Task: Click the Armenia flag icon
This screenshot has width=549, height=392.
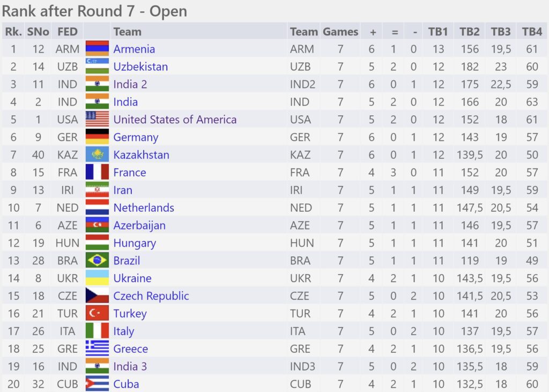Action: pyautogui.click(x=97, y=48)
